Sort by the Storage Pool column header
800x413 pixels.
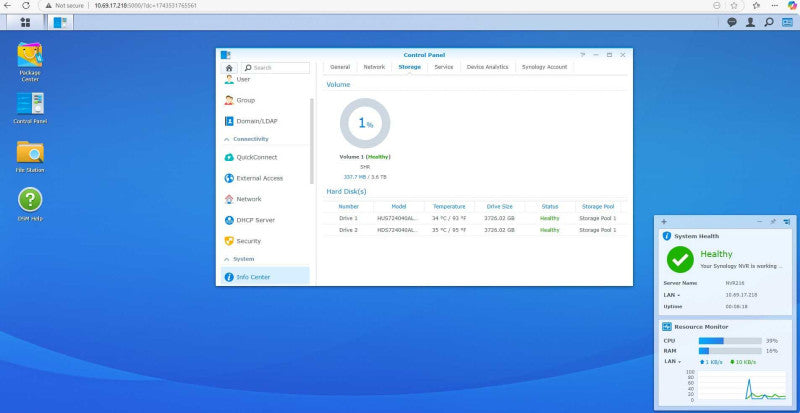(597, 207)
